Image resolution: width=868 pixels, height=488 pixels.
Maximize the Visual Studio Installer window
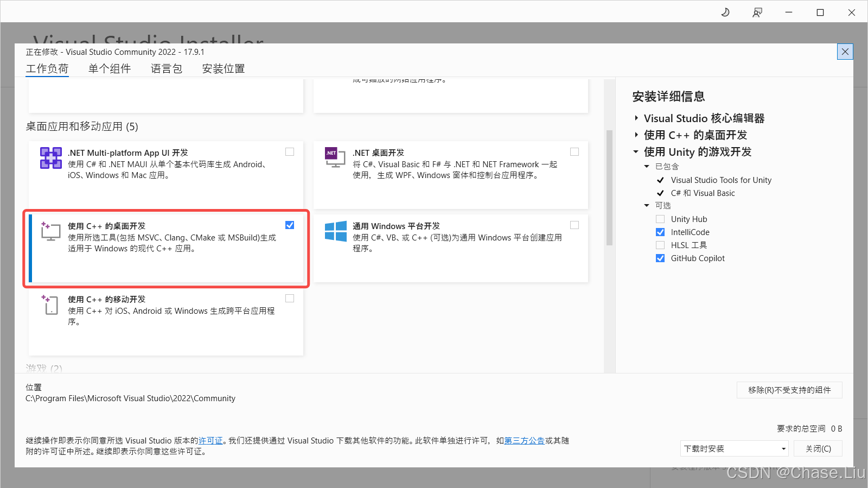[820, 12]
